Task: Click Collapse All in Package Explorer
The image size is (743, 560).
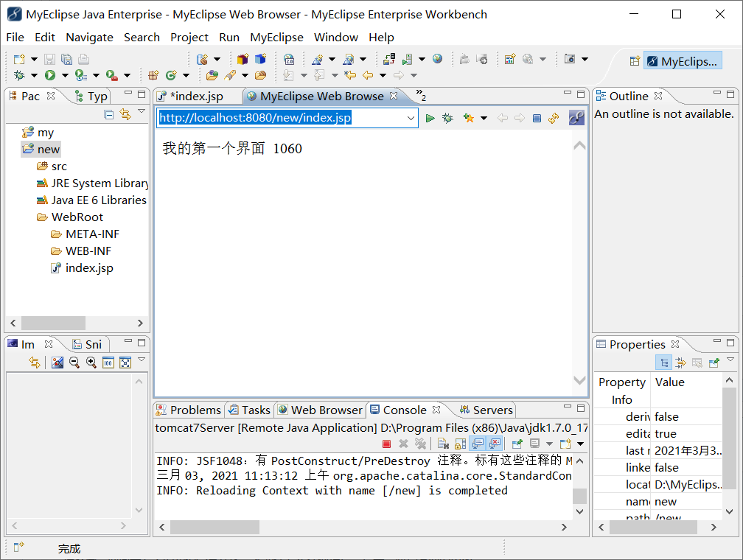Action: tap(108, 114)
